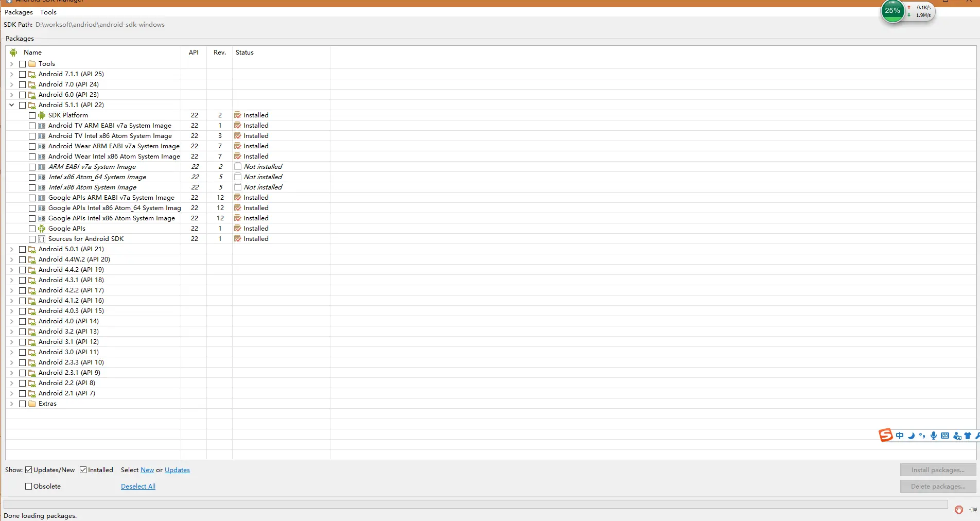Collapse Android 5.1.1 (API 22) node
Image resolution: width=980 pixels, height=521 pixels.
[12, 105]
